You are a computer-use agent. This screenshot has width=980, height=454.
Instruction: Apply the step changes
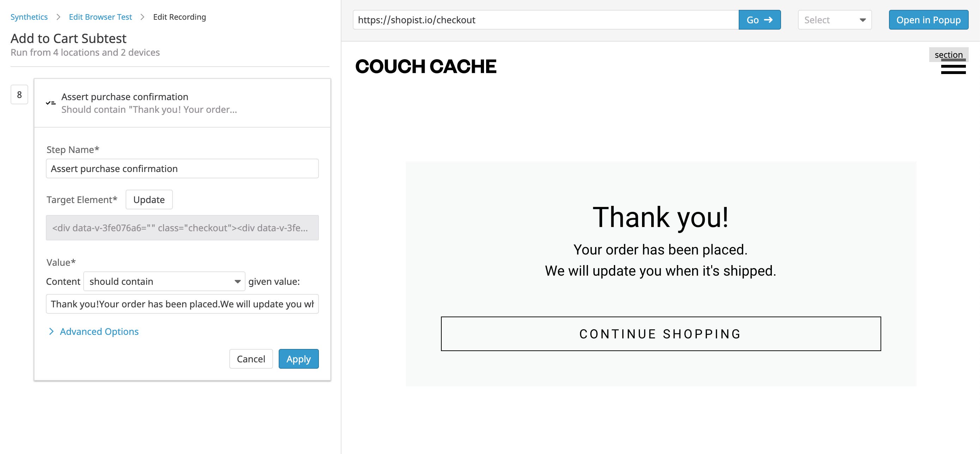299,359
